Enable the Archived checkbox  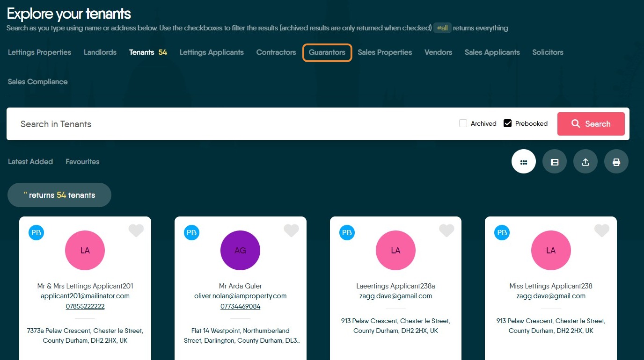coord(463,123)
